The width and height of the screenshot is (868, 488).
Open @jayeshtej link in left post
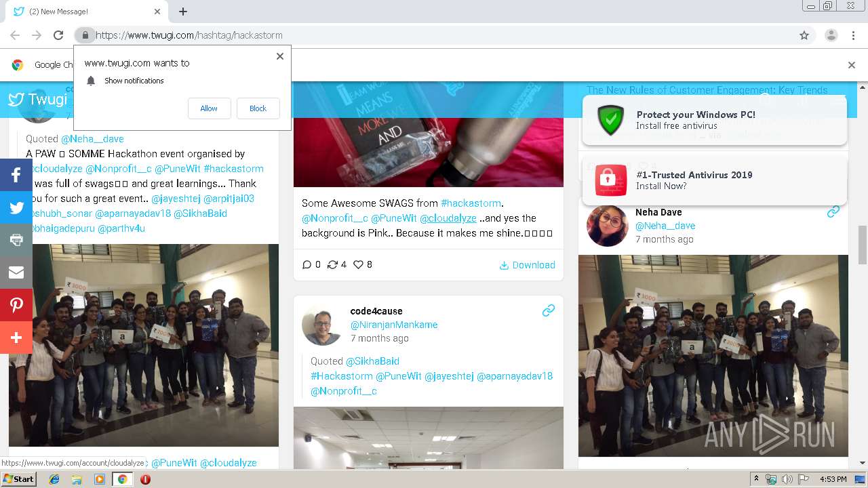(x=175, y=199)
